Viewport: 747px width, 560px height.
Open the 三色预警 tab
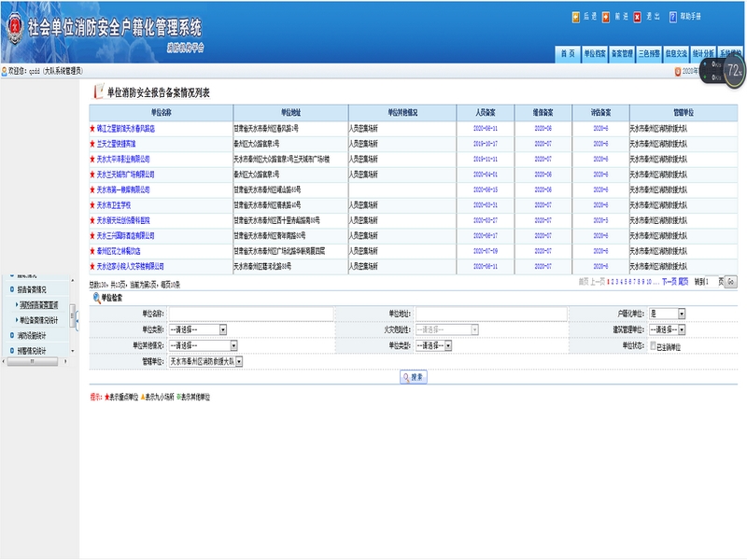click(x=649, y=54)
